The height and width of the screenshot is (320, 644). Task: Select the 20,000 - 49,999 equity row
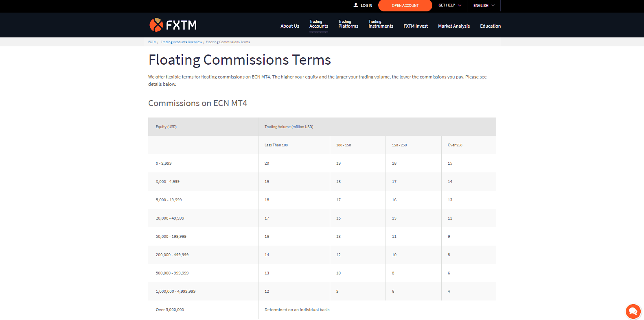(322, 218)
